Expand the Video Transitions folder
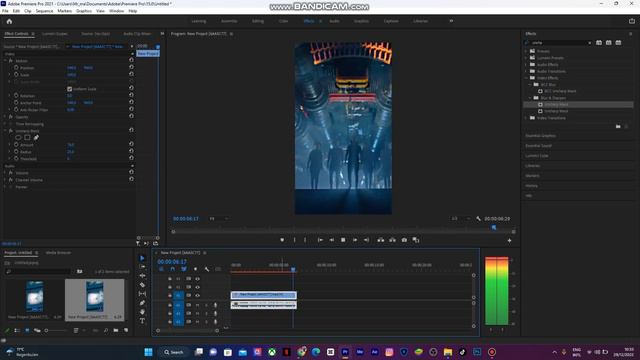 click(x=526, y=118)
